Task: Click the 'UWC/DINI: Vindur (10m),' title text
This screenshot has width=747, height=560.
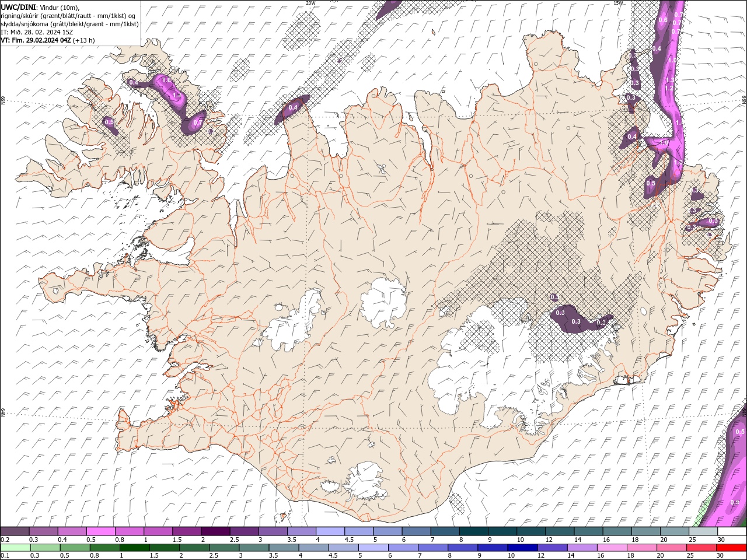Action: click(41, 7)
